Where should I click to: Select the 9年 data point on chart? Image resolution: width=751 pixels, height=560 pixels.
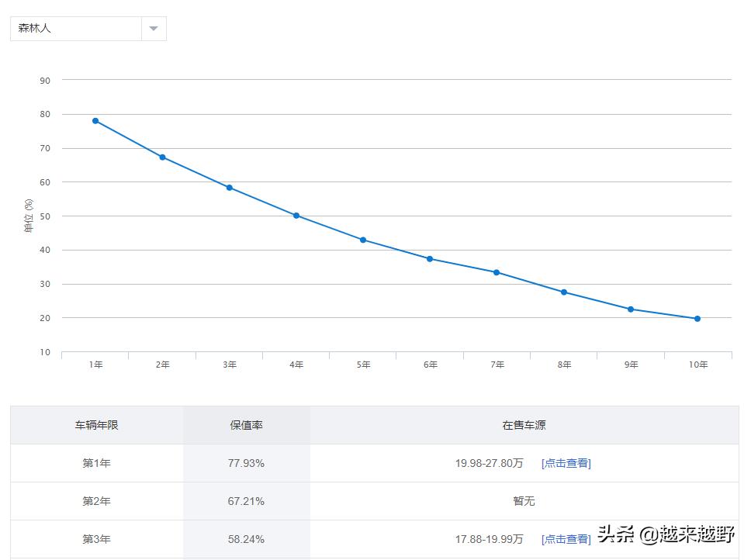[x=631, y=309]
